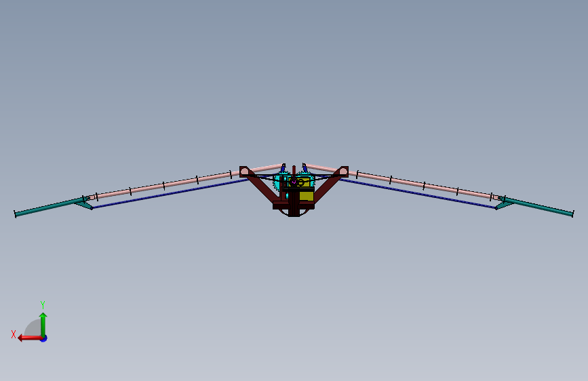This screenshot has width=588, height=381.
Task: Click the green Y axis arrow of the triad
Action: click(x=43, y=325)
